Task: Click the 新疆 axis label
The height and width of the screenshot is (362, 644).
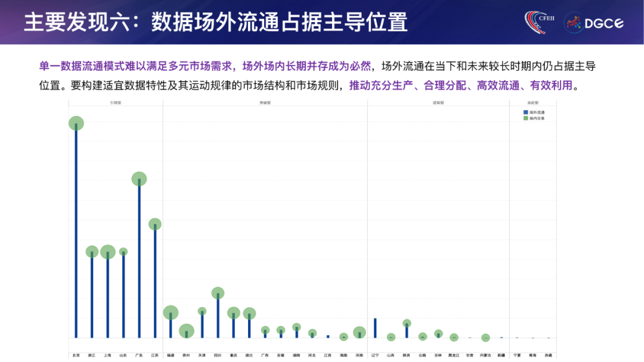Action: 501,355
